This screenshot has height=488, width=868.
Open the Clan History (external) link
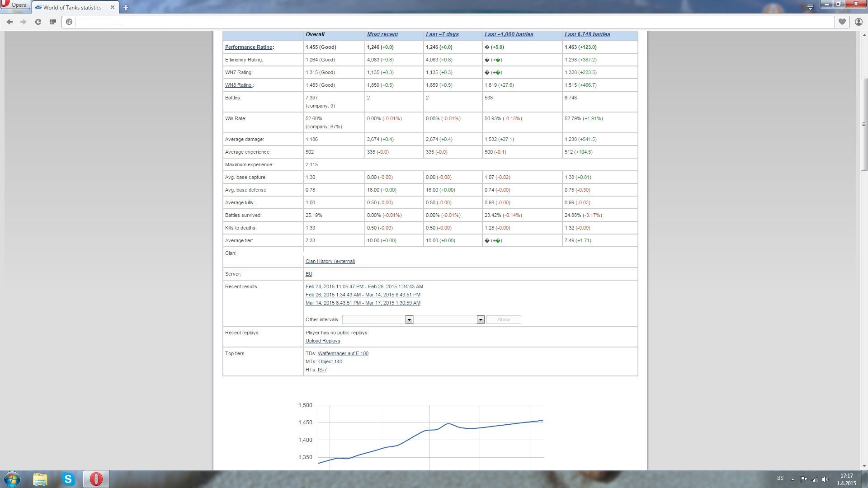(x=330, y=261)
